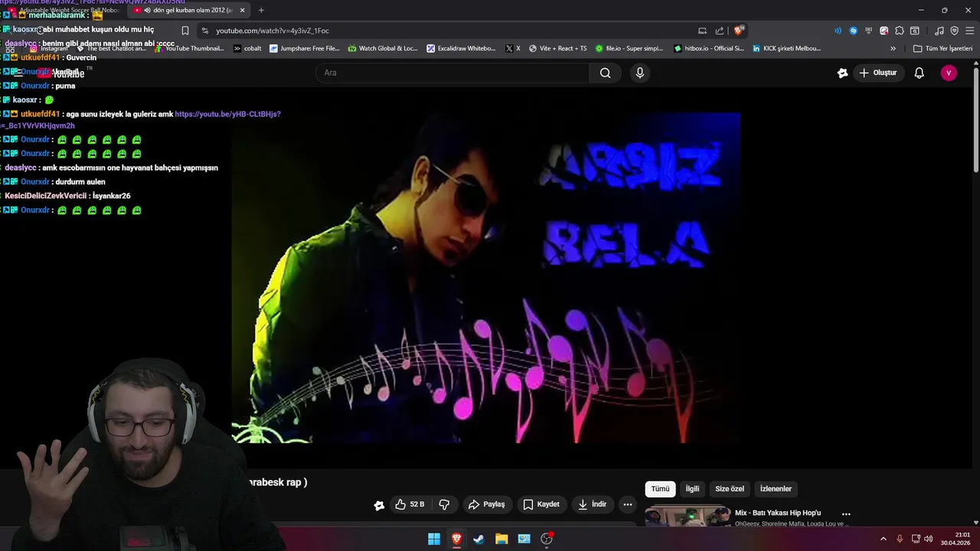This screenshot has width=980, height=551.
Task: Open the Windows Start menu
Action: 433,539
